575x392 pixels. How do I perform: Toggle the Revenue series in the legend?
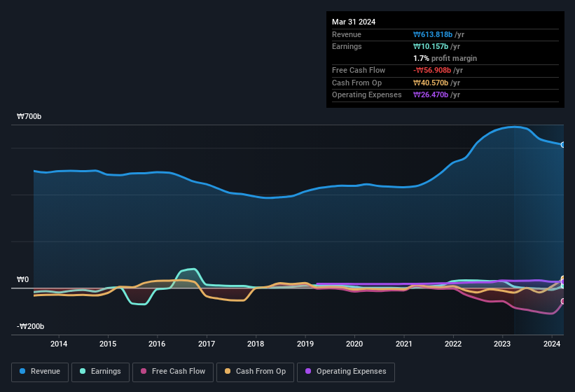(40, 371)
